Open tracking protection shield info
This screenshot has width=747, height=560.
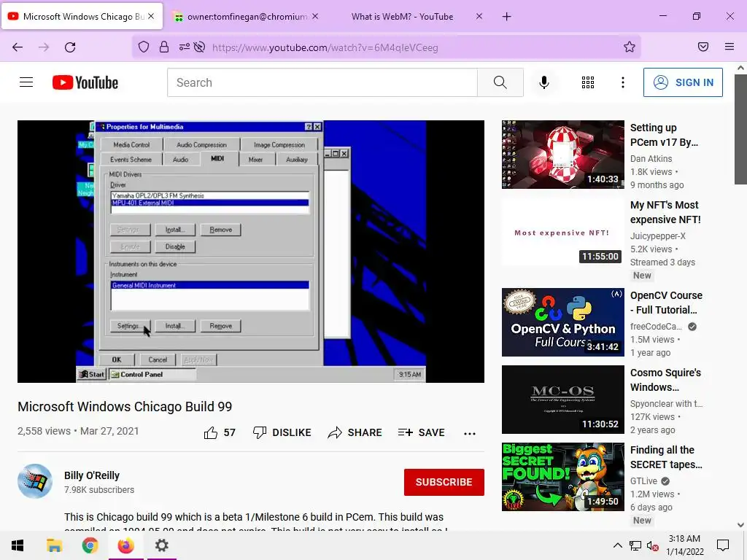pos(144,47)
